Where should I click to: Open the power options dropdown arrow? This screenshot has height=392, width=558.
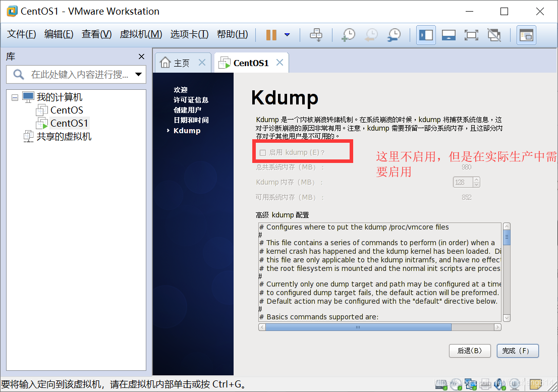(287, 35)
